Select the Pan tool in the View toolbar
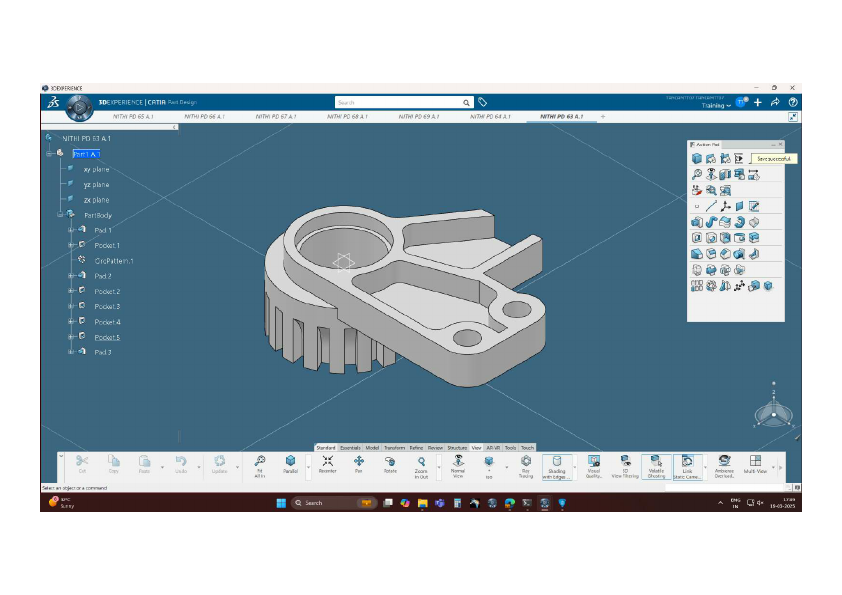Viewport: 842px width, 595px height. (x=360, y=464)
